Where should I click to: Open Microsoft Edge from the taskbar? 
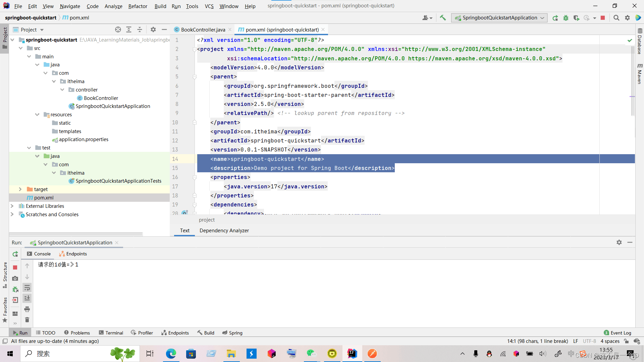tap(171, 354)
